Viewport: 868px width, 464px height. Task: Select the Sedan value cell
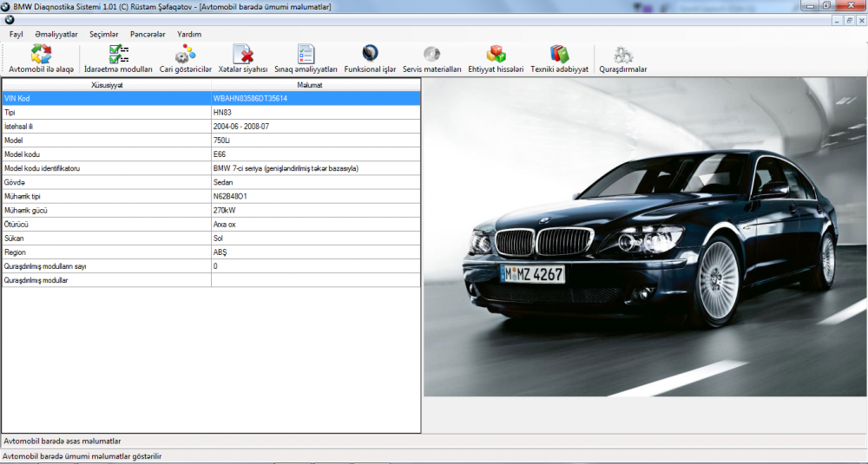316,182
